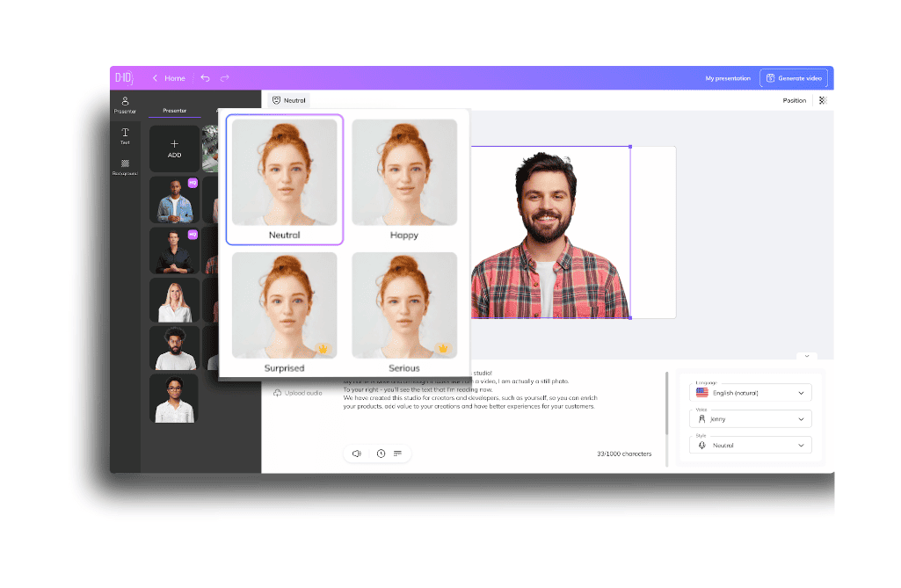The image size is (901, 588).
Task: Click the redo arrow icon
Action: [225, 78]
